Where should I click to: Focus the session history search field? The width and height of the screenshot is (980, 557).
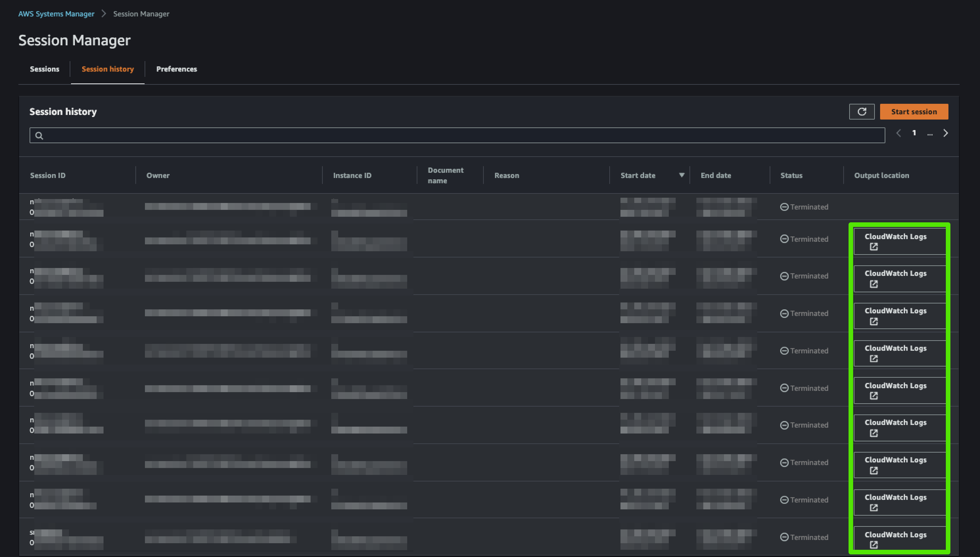[457, 135]
